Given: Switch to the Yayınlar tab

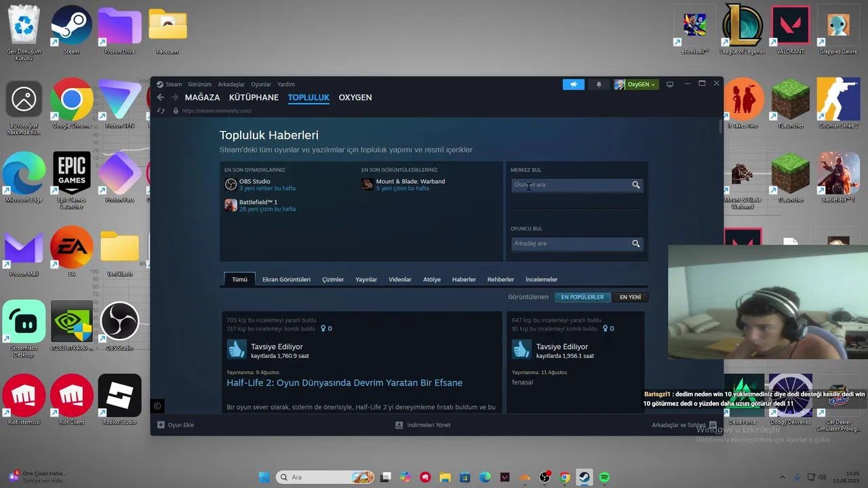Looking at the screenshot, I should pyautogui.click(x=366, y=279).
